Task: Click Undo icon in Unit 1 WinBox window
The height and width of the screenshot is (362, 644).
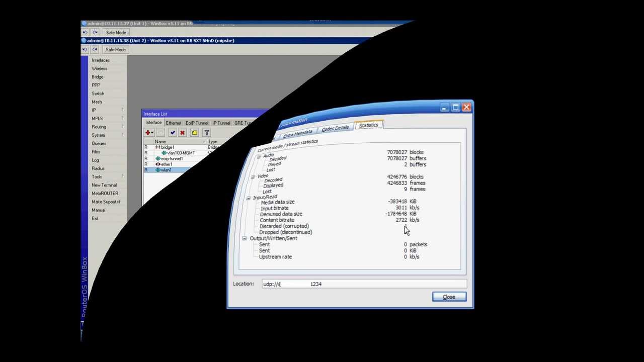Action: 85,32
